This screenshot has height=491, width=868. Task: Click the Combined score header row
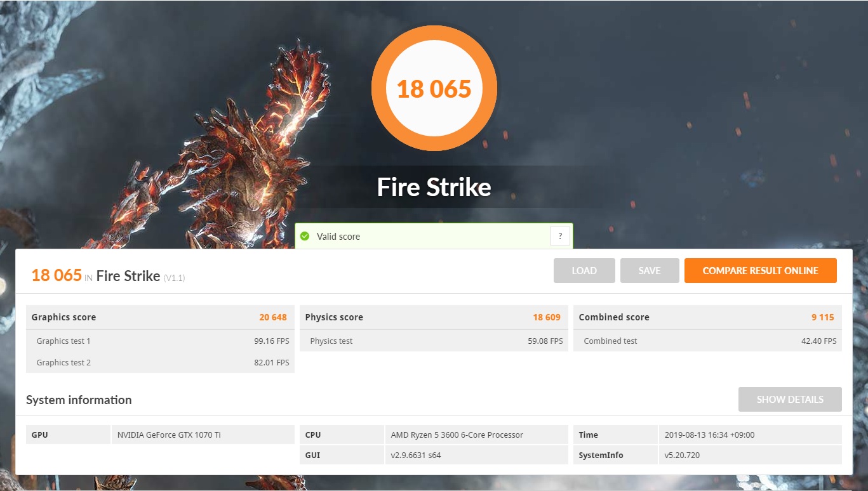[x=707, y=317]
